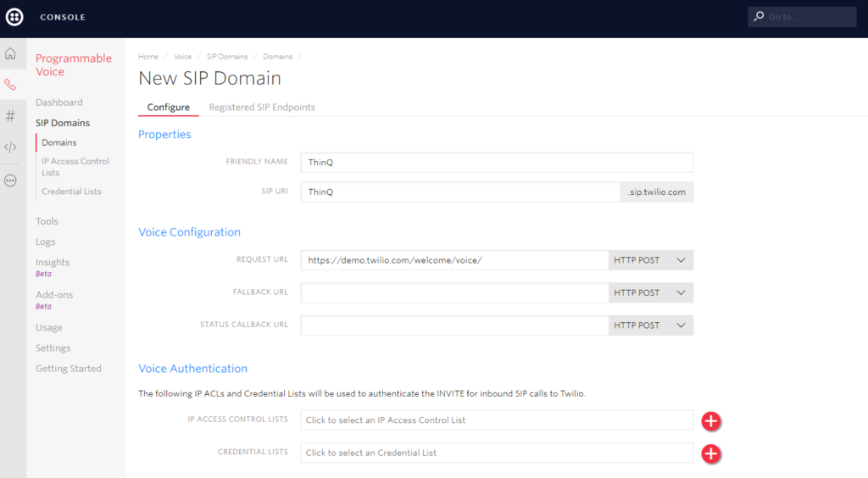Switch to Registered SIP Endpoints tab

[262, 107]
